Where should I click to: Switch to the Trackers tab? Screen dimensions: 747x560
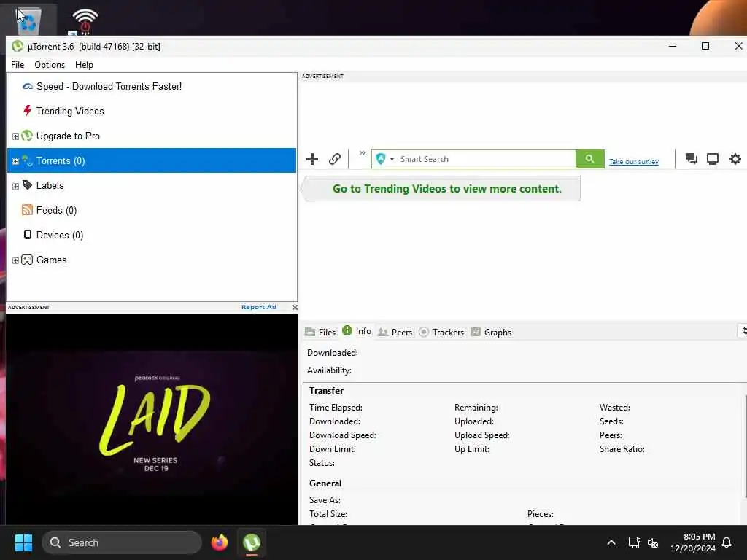tap(441, 332)
